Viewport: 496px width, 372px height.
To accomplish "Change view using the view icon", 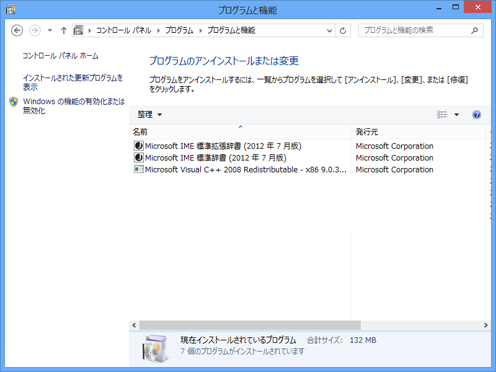I will pyautogui.click(x=442, y=115).
